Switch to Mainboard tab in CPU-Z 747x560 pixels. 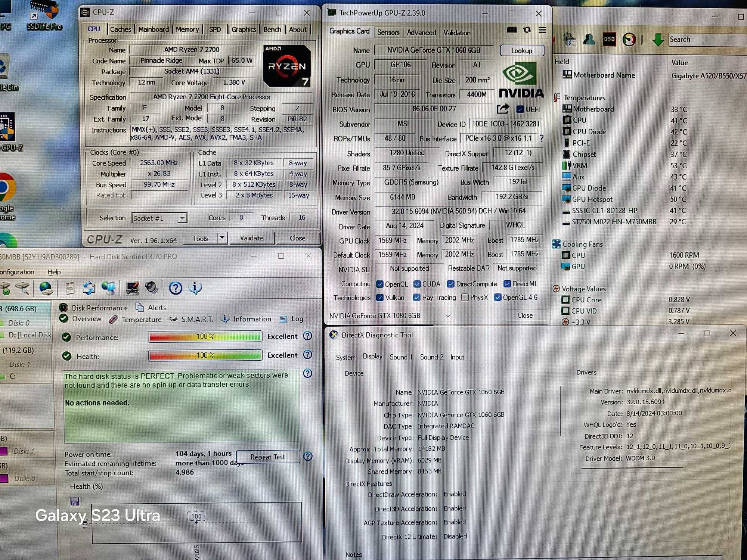click(154, 29)
